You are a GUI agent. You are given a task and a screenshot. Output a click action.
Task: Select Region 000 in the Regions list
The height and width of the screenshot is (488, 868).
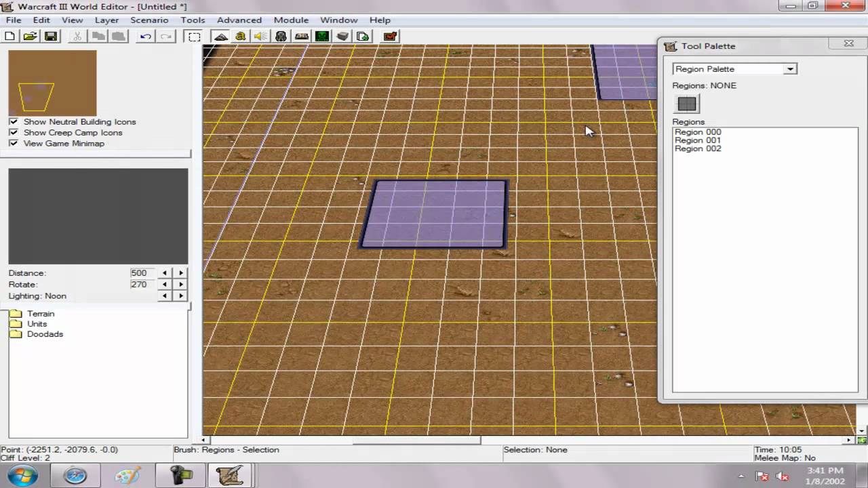tap(698, 132)
